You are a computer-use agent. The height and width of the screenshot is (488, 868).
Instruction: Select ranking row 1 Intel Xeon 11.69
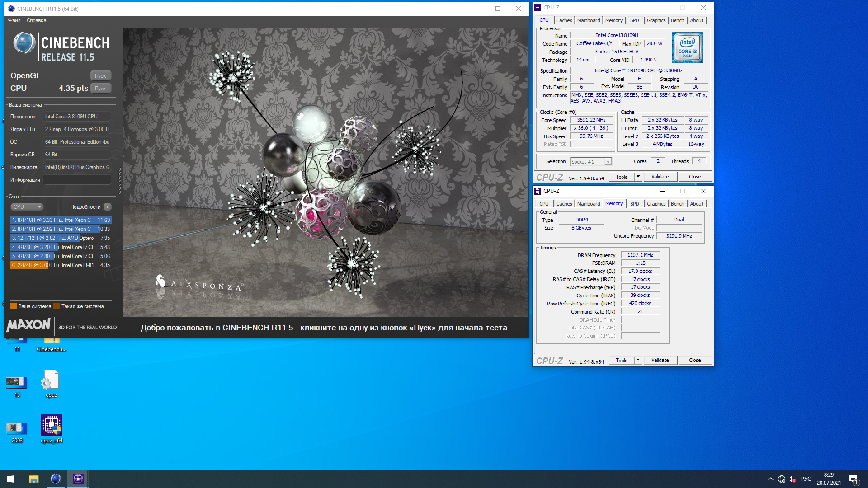[61, 220]
